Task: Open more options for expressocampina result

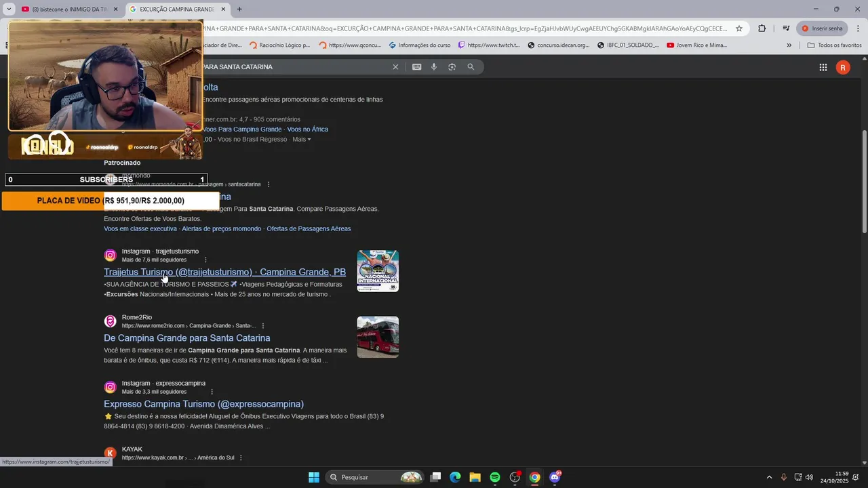Action: (212, 392)
